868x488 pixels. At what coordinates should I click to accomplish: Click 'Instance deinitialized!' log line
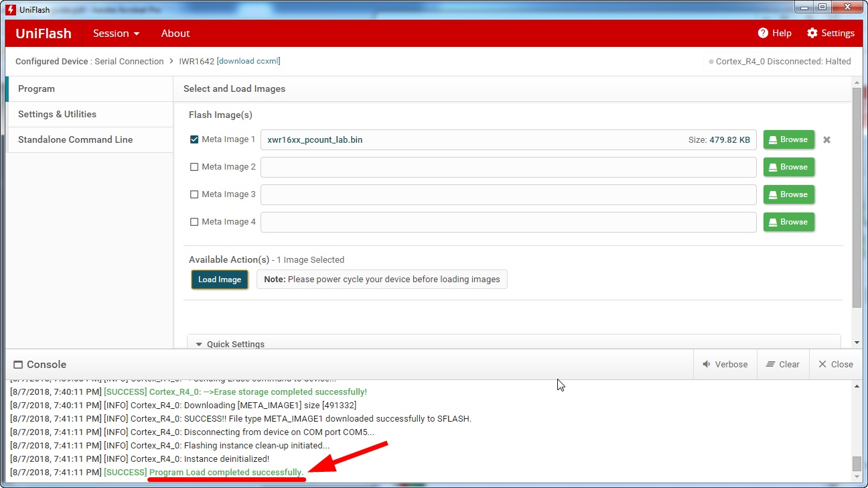tap(140, 459)
